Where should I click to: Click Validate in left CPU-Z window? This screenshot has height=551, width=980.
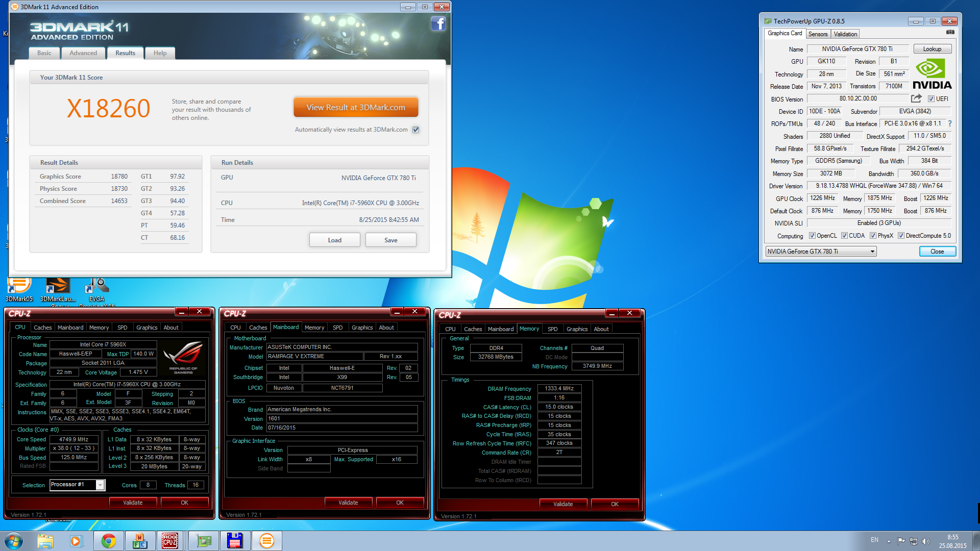pyautogui.click(x=133, y=503)
